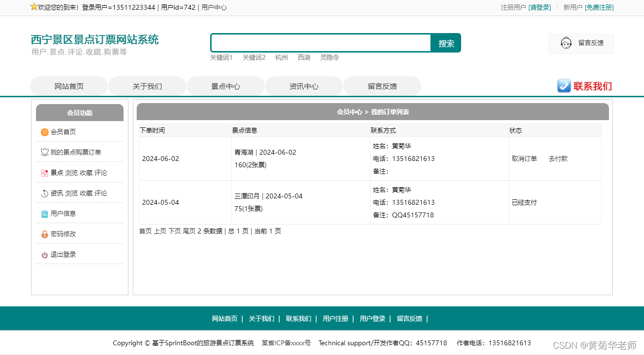Click search keyword 关键词2
The height and width of the screenshot is (355, 644).
pos(254,57)
